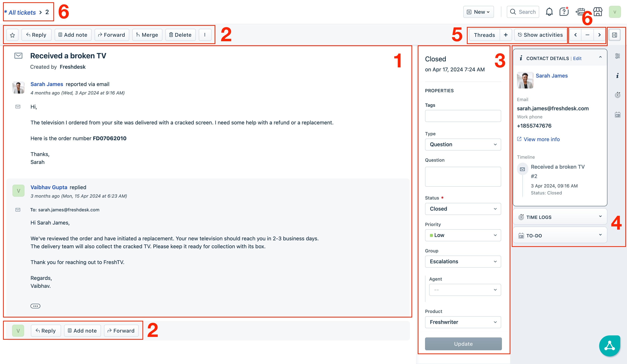Click order number FD07062010 text

point(109,138)
